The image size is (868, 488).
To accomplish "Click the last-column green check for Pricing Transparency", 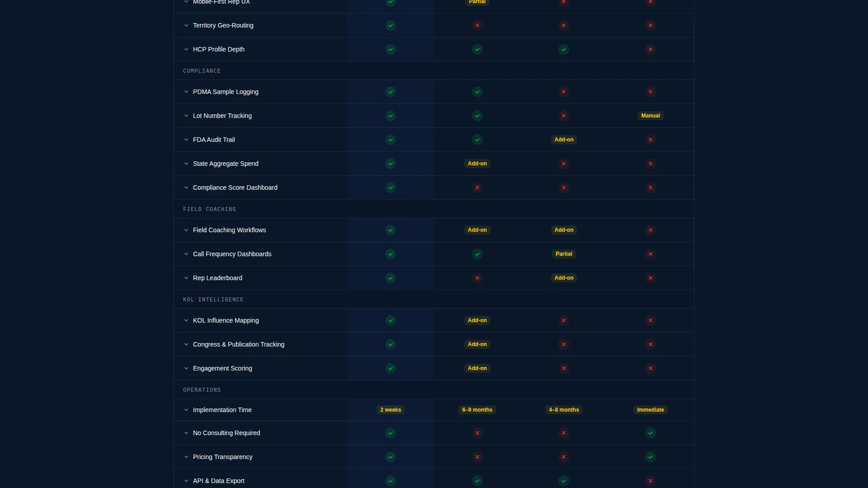I will [x=651, y=457].
